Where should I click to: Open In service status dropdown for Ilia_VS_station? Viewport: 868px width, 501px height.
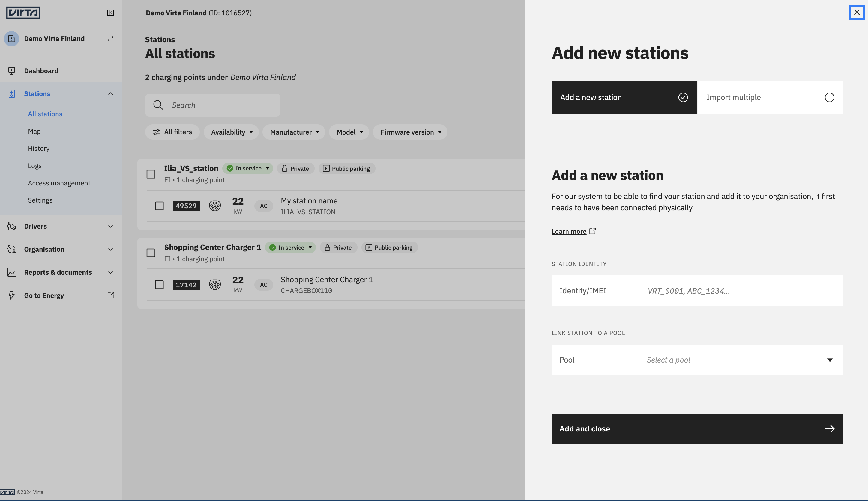pos(248,169)
